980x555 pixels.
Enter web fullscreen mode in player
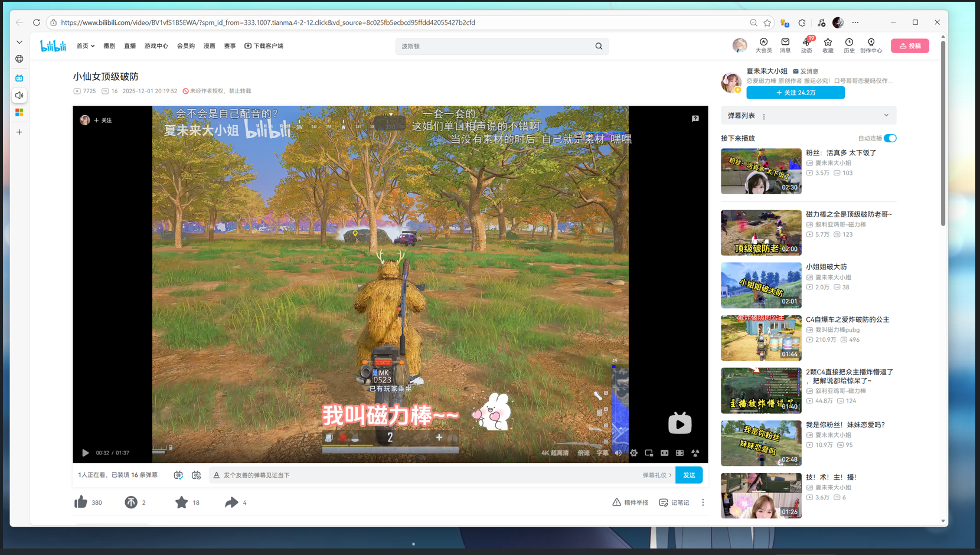click(680, 453)
